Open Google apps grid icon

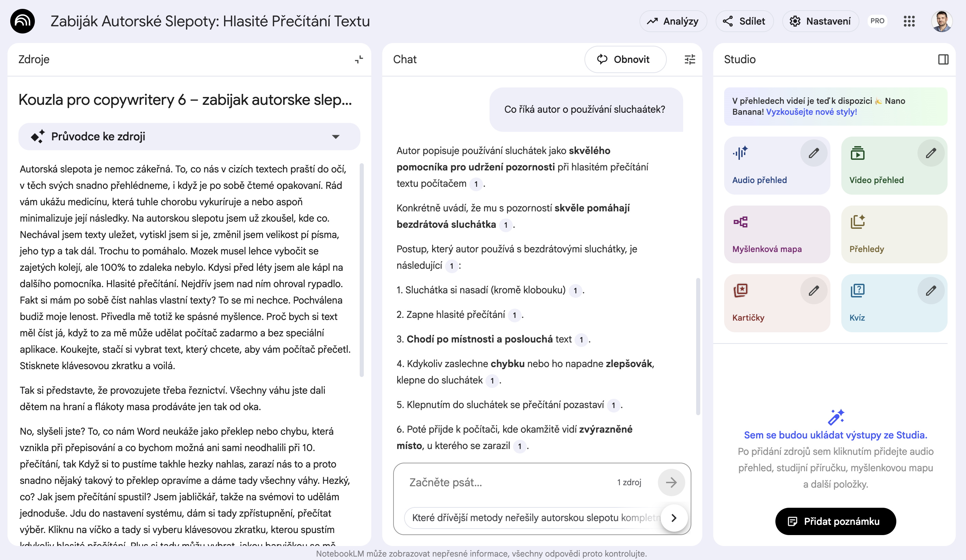(909, 21)
